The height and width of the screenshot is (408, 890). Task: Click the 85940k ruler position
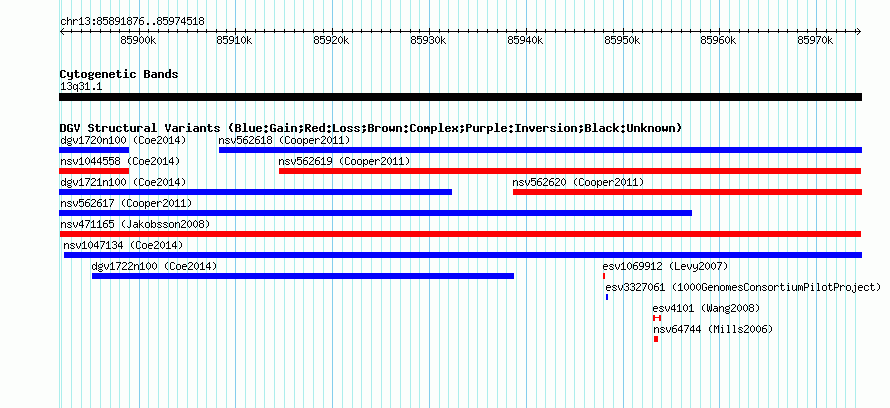pos(526,40)
